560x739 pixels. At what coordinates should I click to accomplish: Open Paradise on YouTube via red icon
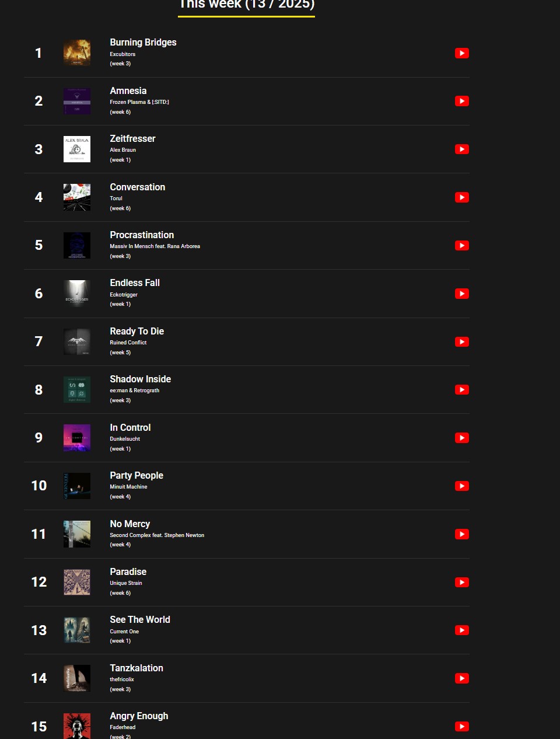pyautogui.click(x=462, y=583)
